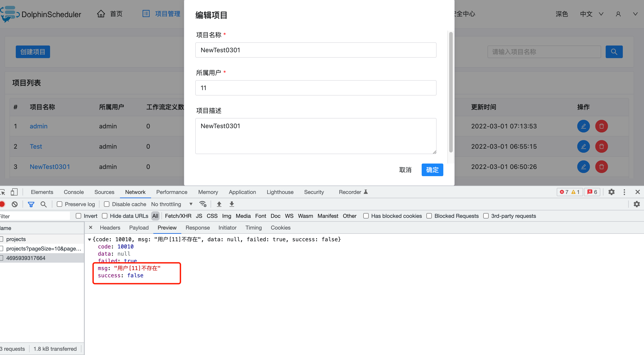
Task: Open the No throttling dropdown
Action: point(172,204)
